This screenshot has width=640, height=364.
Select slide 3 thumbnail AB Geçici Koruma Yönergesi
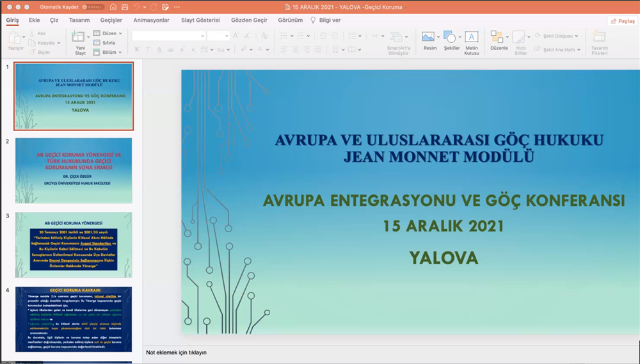coord(74,245)
